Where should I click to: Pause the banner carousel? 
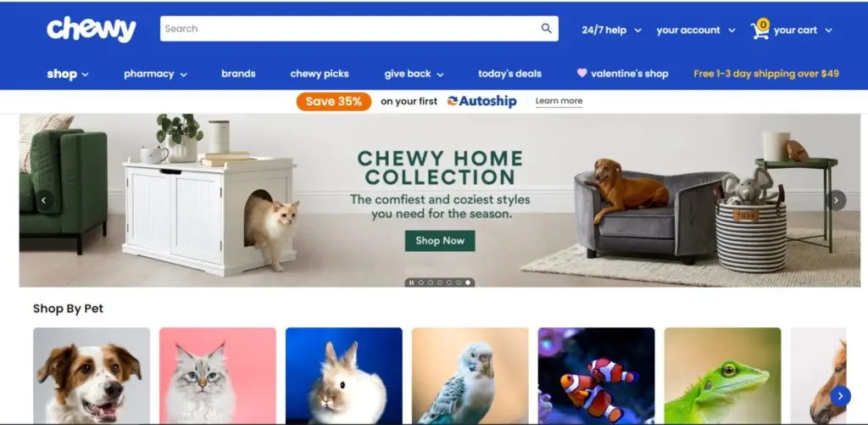click(411, 282)
